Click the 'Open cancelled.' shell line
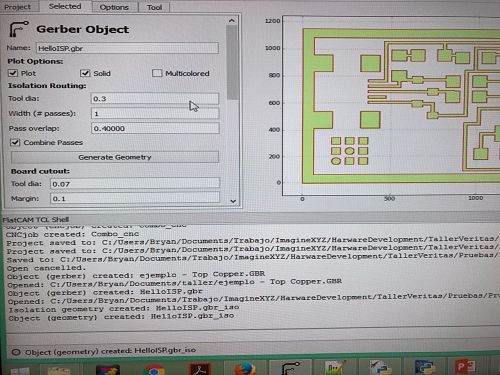Screen dimensions: 500x375 click(46, 268)
